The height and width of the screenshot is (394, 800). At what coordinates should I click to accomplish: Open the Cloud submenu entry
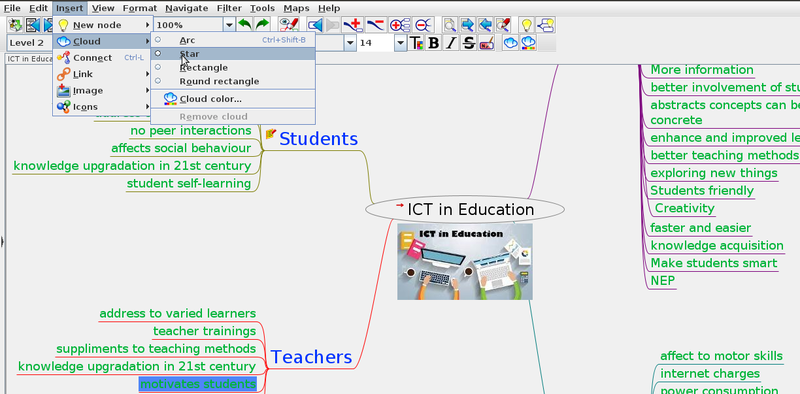click(x=103, y=41)
